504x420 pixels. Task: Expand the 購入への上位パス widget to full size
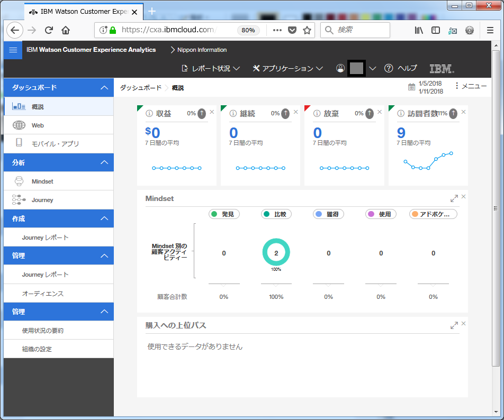(454, 325)
